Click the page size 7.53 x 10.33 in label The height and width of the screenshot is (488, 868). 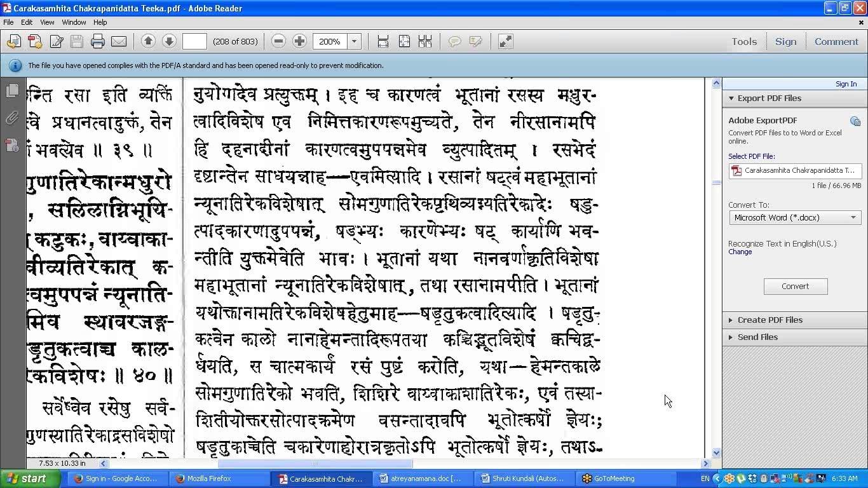pyautogui.click(x=62, y=464)
